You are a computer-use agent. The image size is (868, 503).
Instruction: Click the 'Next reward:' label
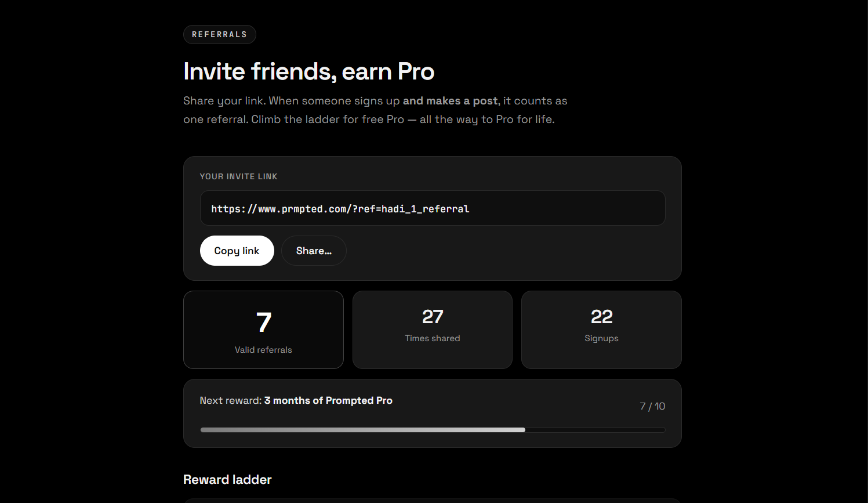(231, 400)
